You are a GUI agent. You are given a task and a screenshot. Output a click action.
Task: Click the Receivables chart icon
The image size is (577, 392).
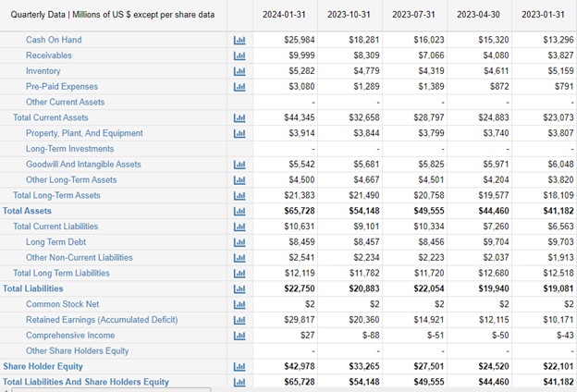239,56
